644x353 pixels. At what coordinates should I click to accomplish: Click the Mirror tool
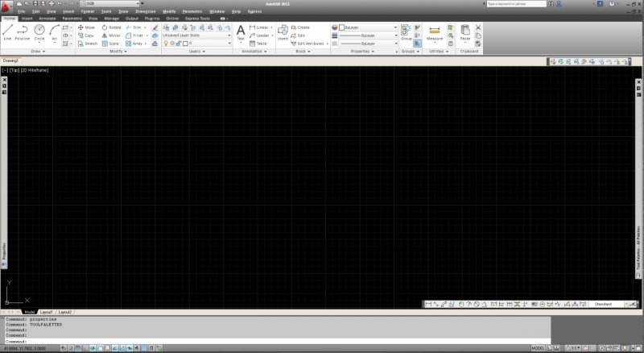pos(111,35)
